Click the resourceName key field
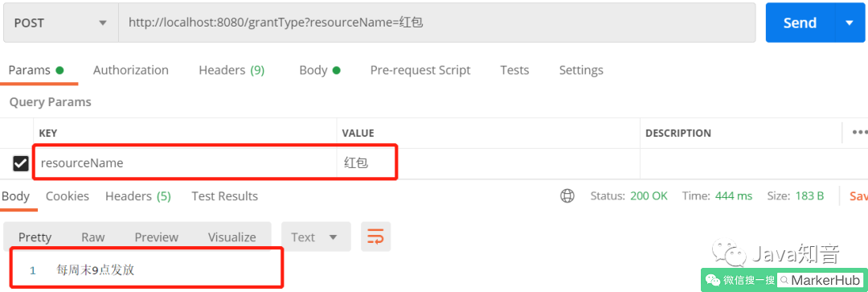 tap(186, 163)
